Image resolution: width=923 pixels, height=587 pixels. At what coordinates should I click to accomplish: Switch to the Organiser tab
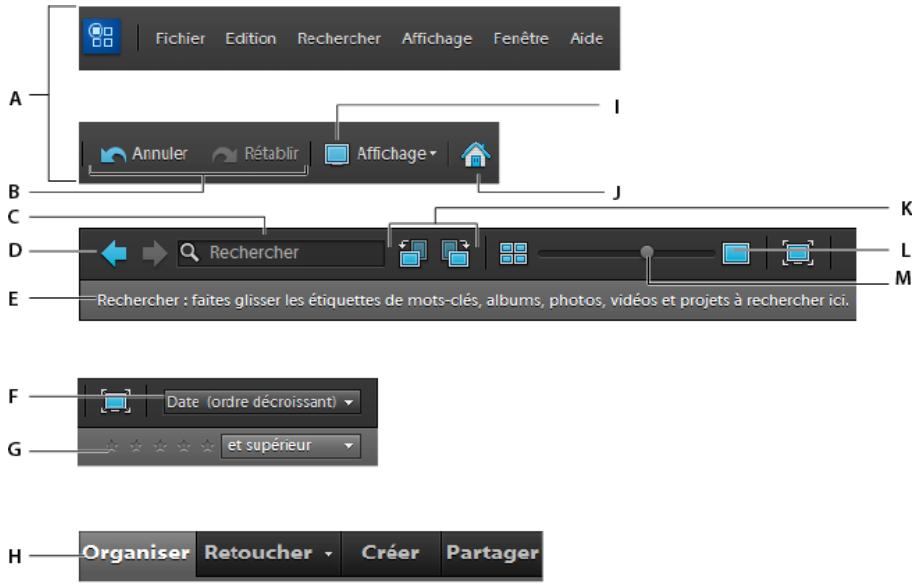click(137, 554)
